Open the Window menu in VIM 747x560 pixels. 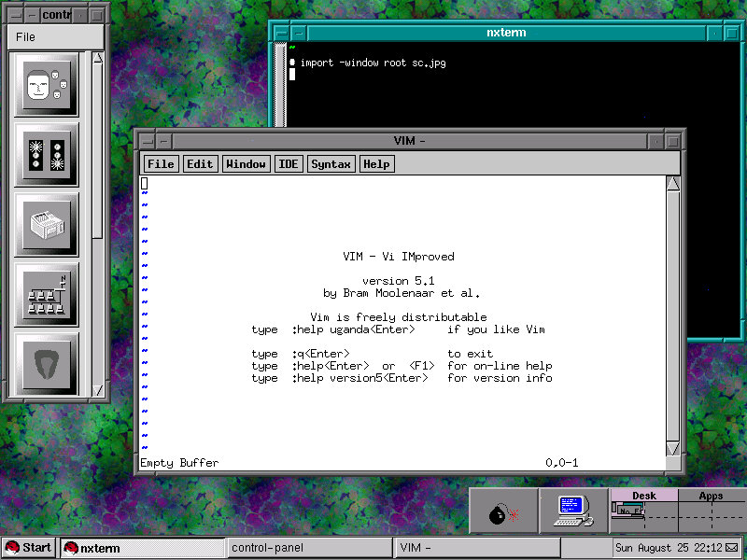(246, 164)
